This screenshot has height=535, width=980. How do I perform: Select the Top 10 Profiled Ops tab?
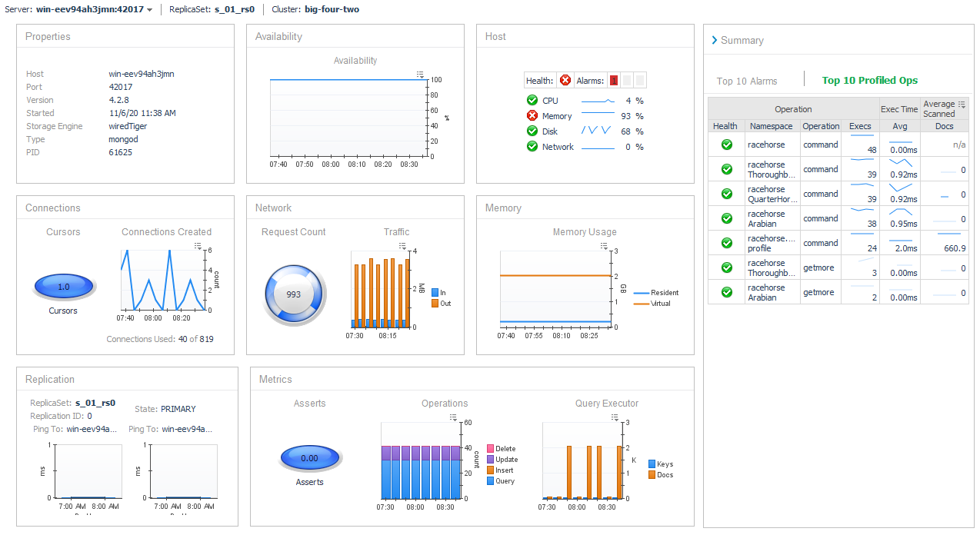click(869, 81)
